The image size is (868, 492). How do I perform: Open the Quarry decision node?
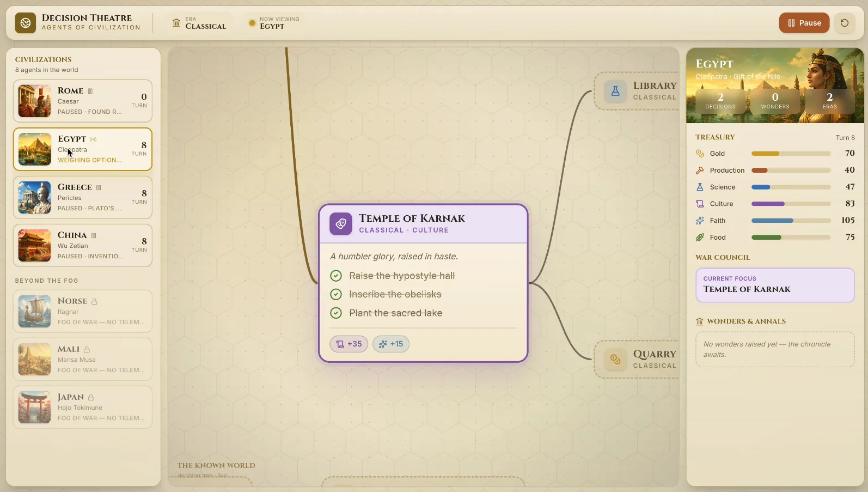[637, 360]
